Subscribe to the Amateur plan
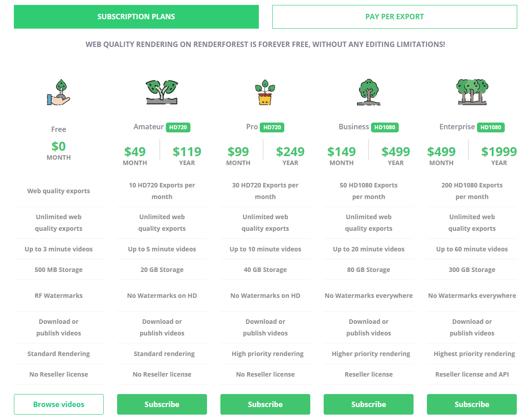 pos(162,404)
